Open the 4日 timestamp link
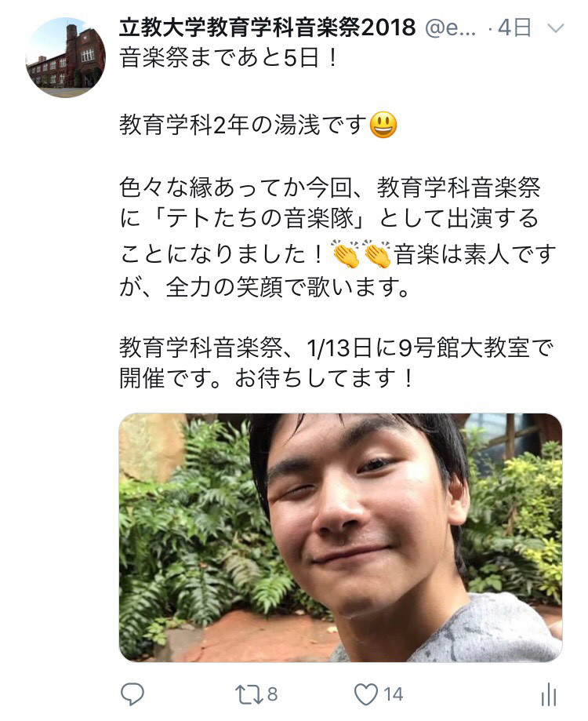 (x=514, y=28)
